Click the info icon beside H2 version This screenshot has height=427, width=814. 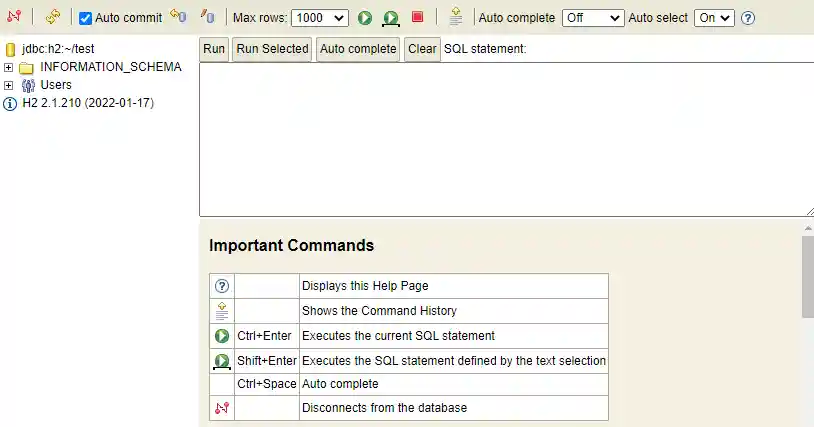click(10, 104)
